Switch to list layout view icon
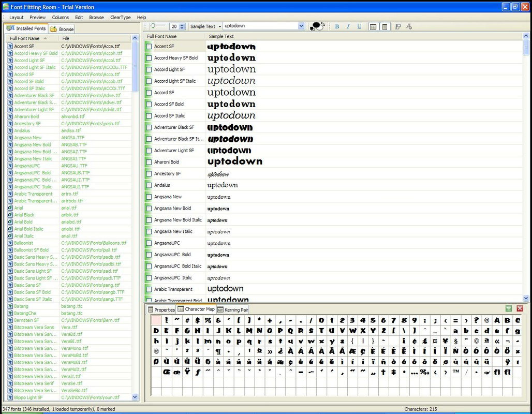Screen dimensions: 532x414 pos(385,26)
